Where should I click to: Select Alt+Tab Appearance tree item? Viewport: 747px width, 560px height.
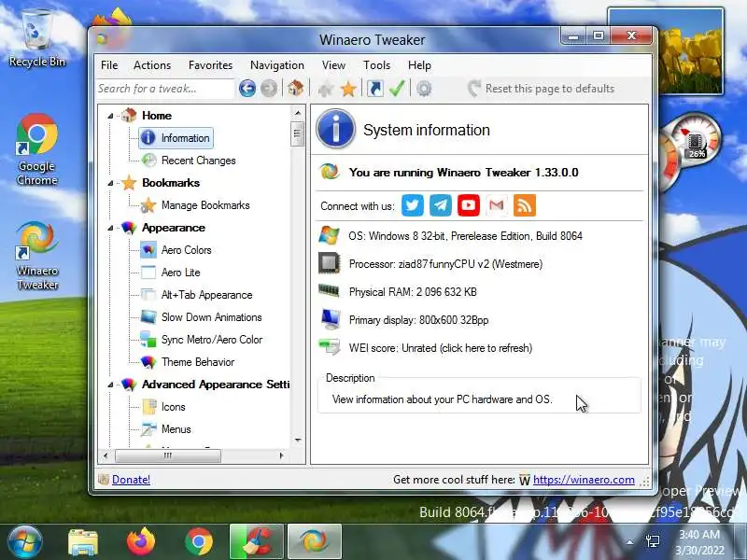pyautogui.click(x=197, y=295)
